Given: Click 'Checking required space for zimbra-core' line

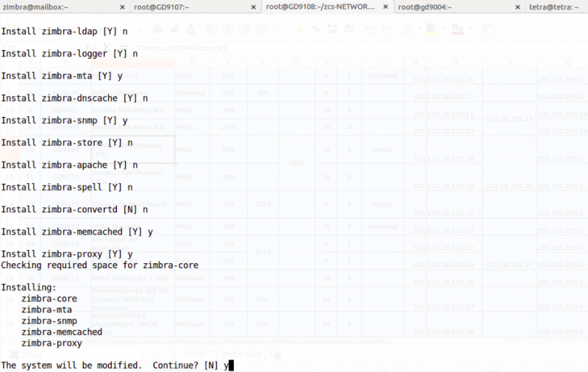Looking at the screenshot, I should 100,265.
